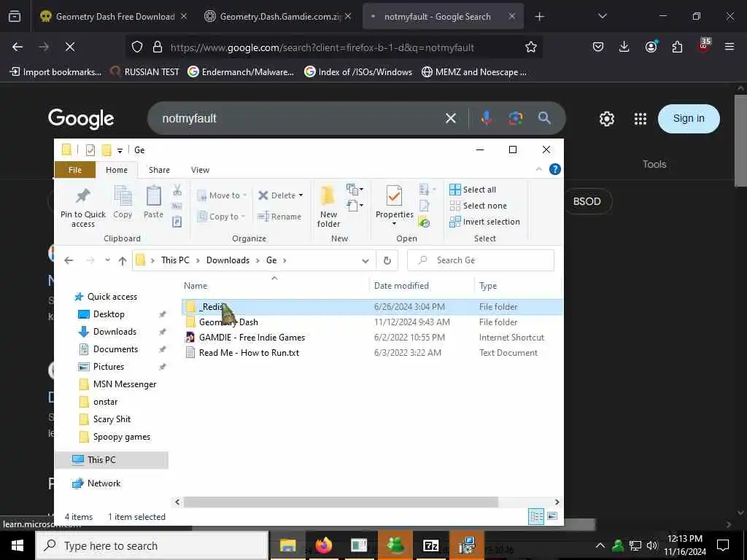Screen dimensions: 747x560
Task: Open Spoopy games in sidebar
Action: tap(122, 437)
